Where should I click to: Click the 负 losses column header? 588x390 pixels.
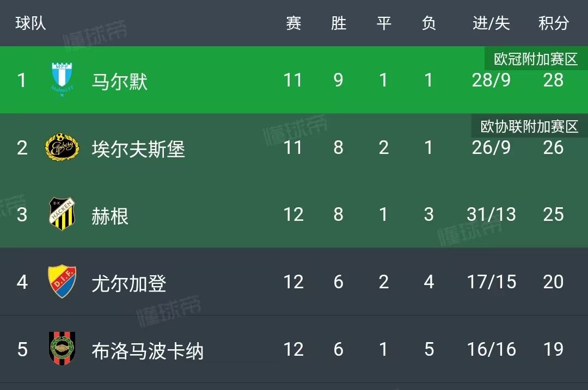pos(429,23)
